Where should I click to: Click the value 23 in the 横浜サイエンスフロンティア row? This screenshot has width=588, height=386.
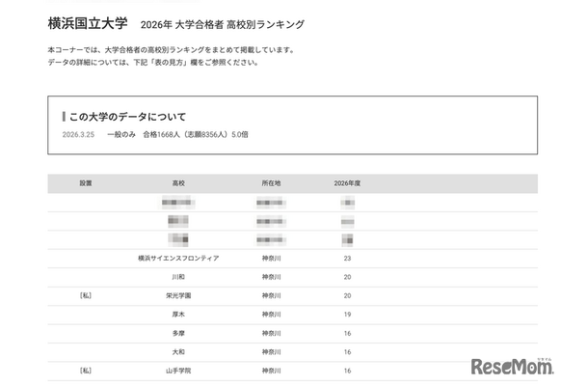(x=347, y=259)
